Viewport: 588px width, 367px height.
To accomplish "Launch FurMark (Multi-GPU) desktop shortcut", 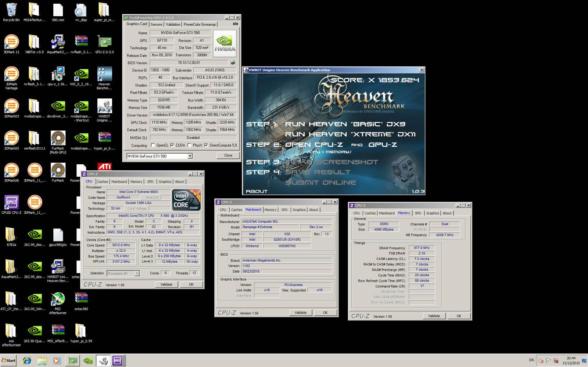I will point(58,142).
